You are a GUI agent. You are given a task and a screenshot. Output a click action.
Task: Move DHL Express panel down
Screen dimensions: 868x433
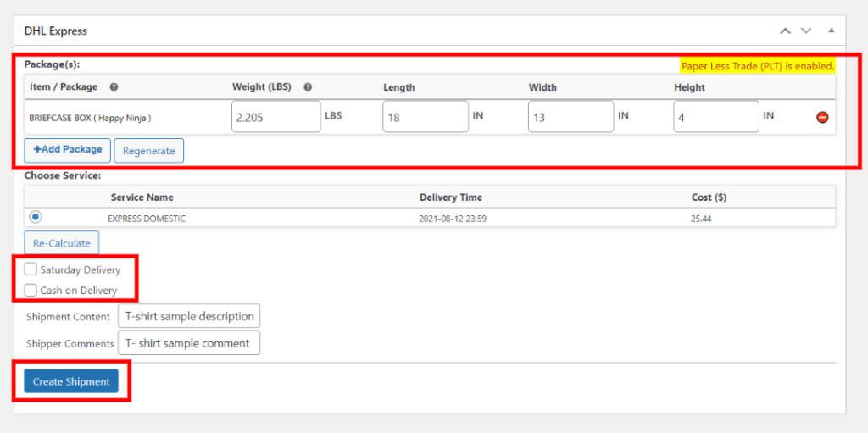[806, 31]
